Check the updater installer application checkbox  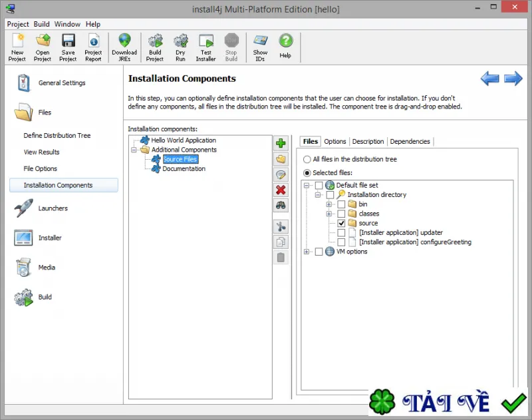tap(341, 232)
